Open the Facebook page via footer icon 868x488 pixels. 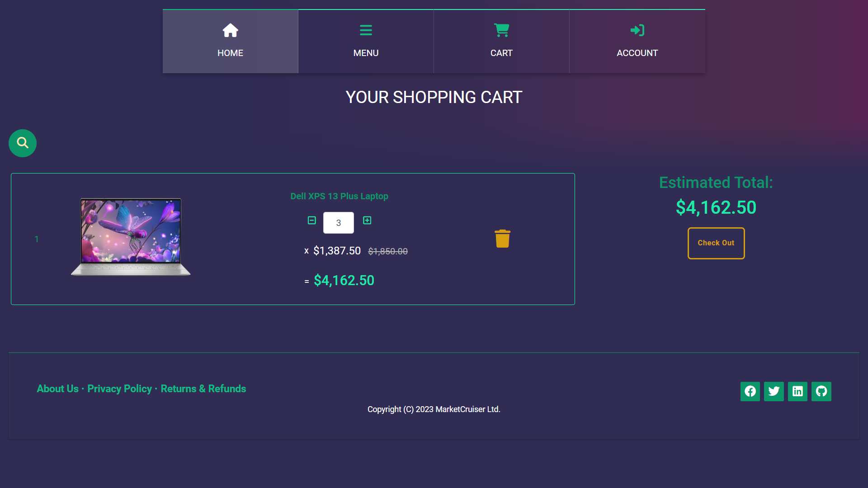[750, 391]
